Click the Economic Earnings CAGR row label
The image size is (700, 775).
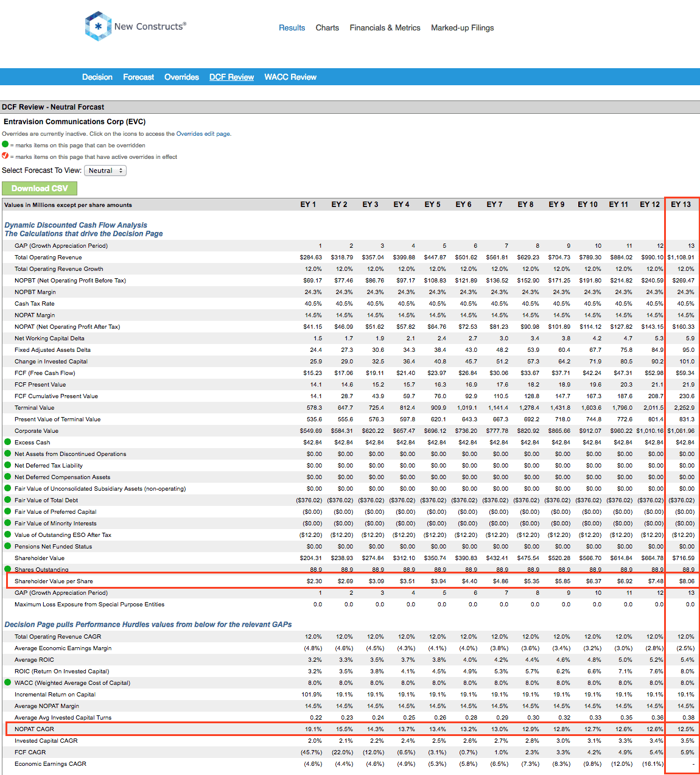[x=51, y=764]
